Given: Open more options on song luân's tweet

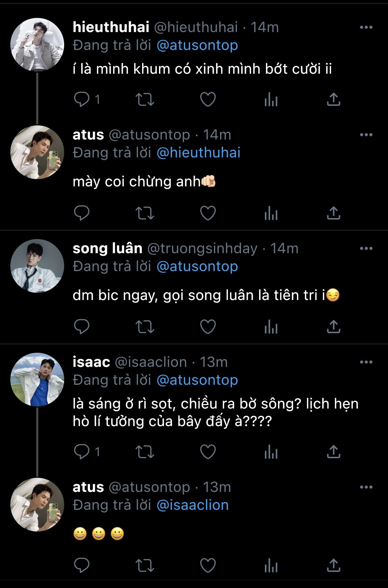Looking at the screenshot, I should pyautogui.click(x=366, y=248).
